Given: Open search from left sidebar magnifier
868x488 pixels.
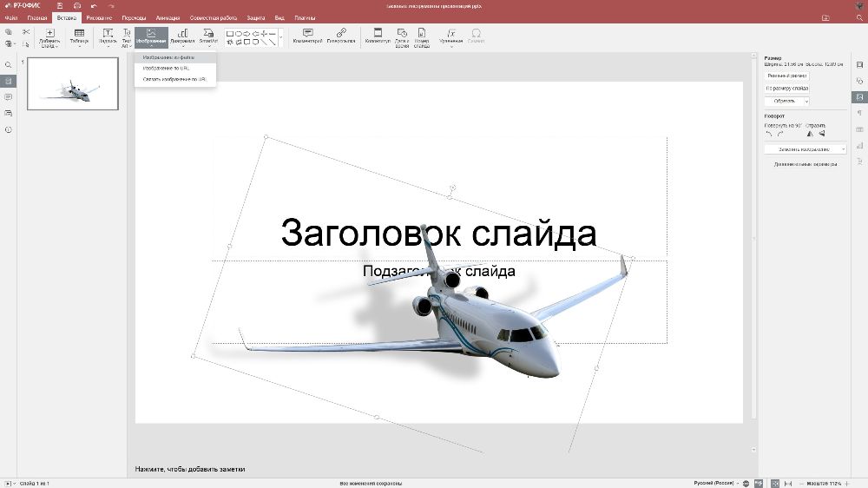Looking at the screenshot, I should 9,65.
